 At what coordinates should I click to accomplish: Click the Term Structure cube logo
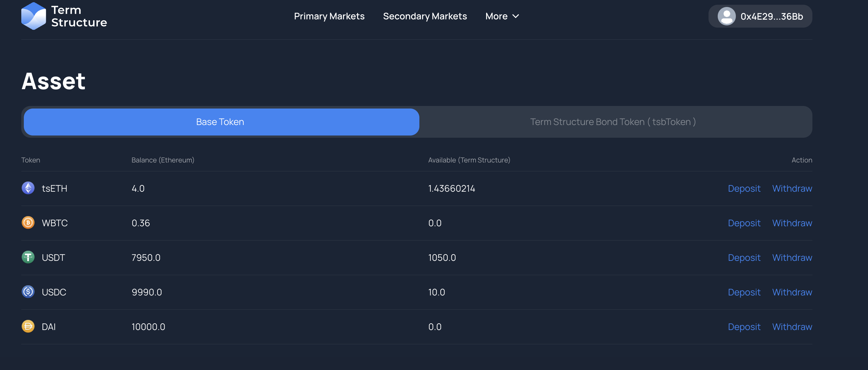coord(33,16)
